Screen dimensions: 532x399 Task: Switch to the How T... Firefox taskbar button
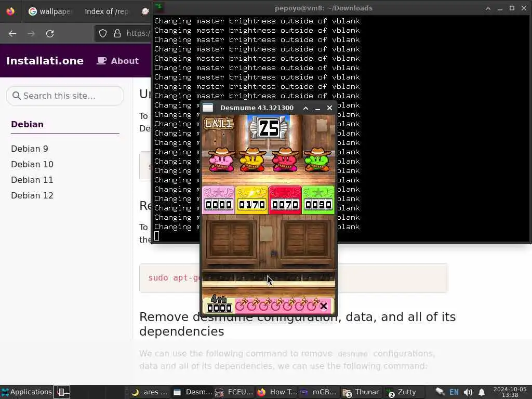276,392
